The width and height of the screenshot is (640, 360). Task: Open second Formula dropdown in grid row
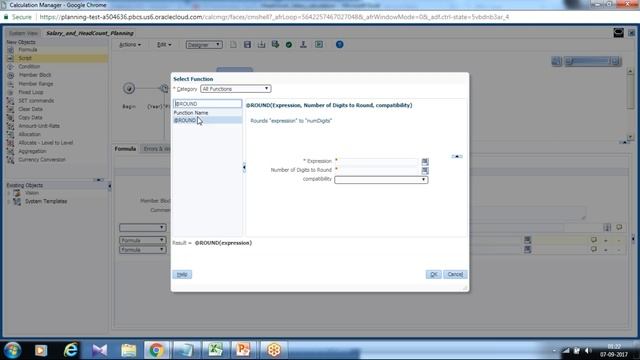pos(142,250)
